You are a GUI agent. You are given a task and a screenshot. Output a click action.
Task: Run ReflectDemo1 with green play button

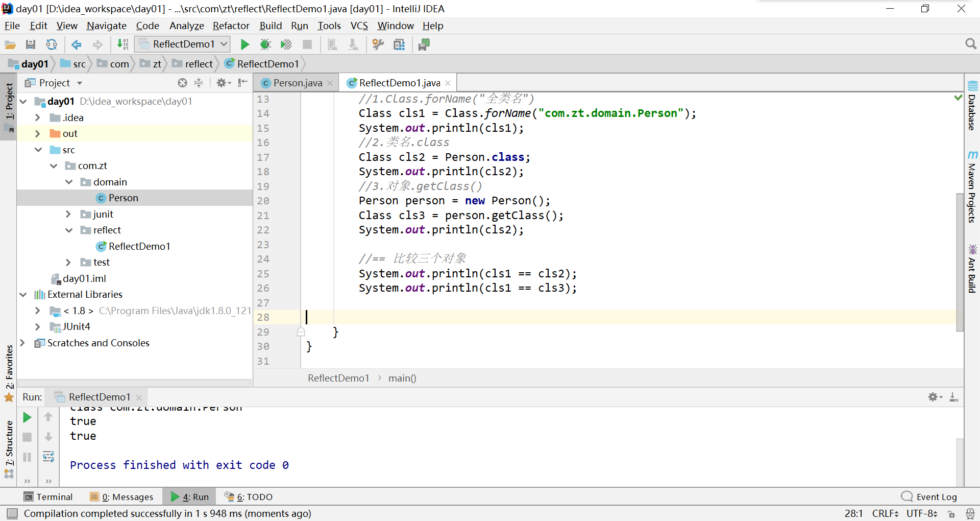245,44
